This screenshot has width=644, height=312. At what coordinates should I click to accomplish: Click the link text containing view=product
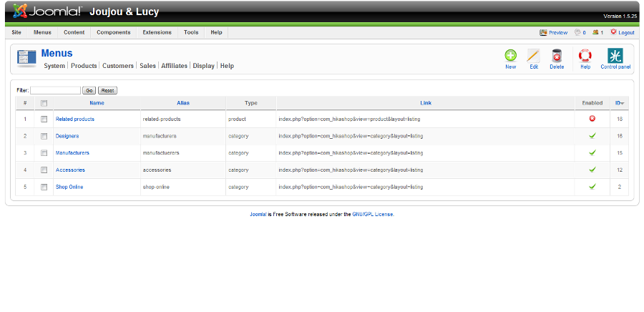tap(349, 119)
